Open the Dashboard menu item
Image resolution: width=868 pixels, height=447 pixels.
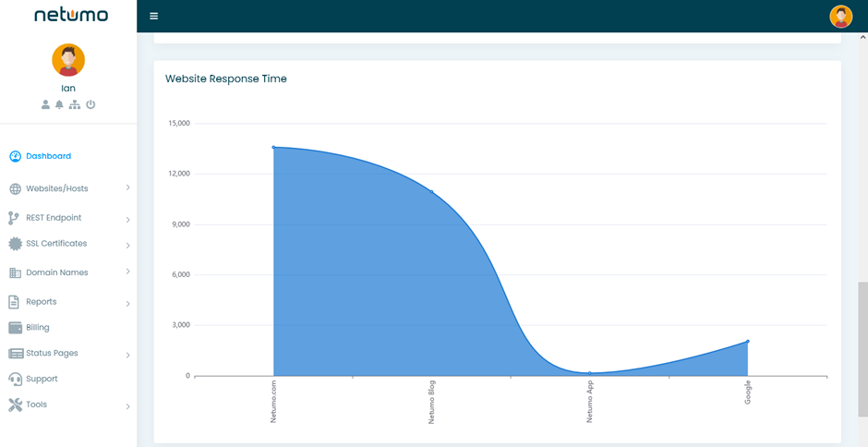(48, 156)
